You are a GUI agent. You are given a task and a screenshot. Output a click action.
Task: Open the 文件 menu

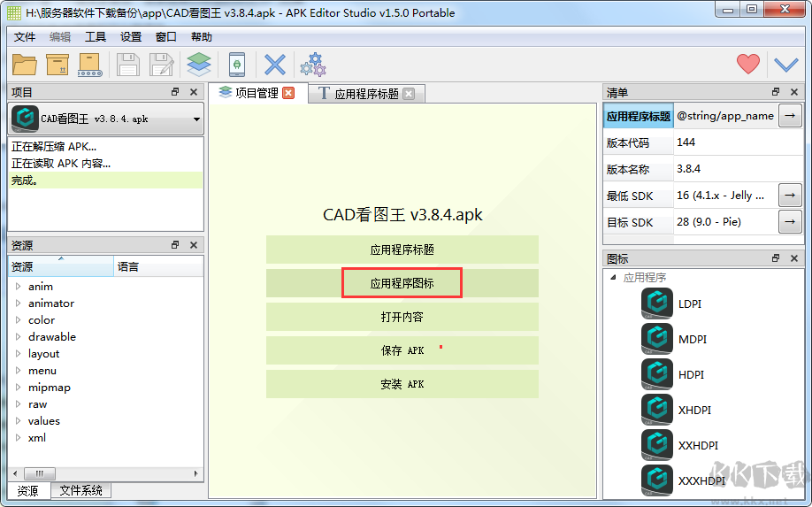[x=25, y=37]
